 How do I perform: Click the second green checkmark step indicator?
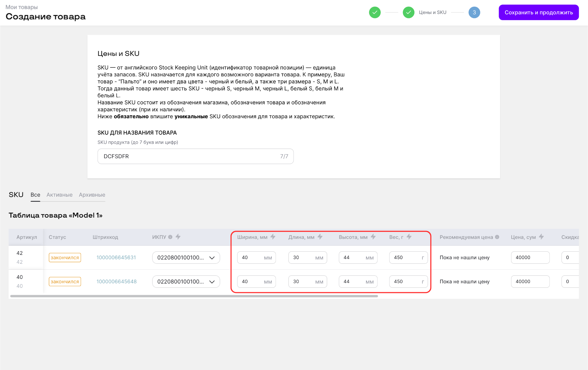pyautogui.click(x=408, y=12)
